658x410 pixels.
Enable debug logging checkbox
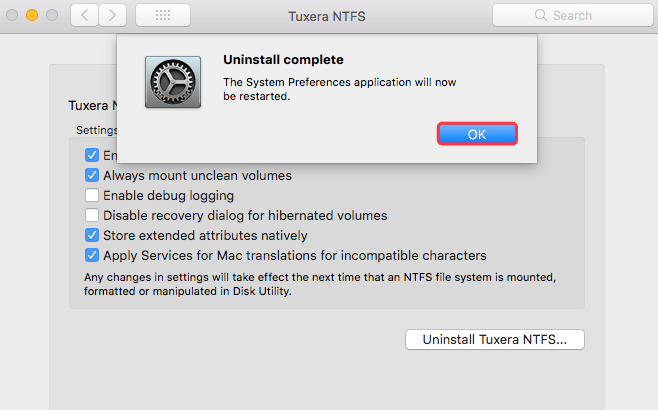[92, 195]
